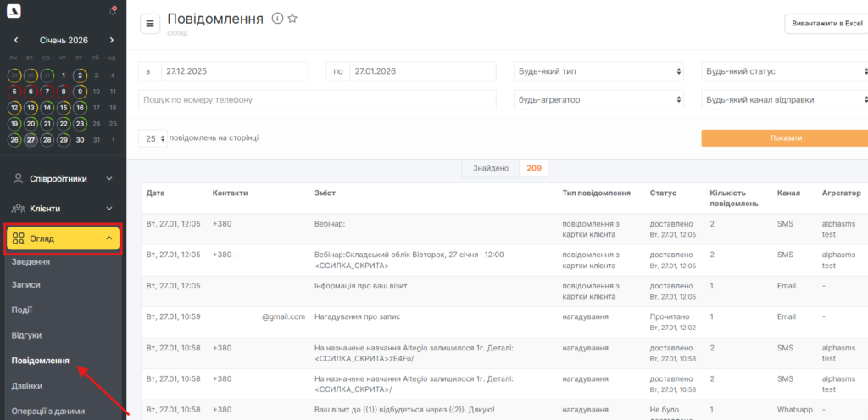This screenshot has width=868, height=420.
Task: Open the Будь-який статус dropdown
Action: (784, 71)
